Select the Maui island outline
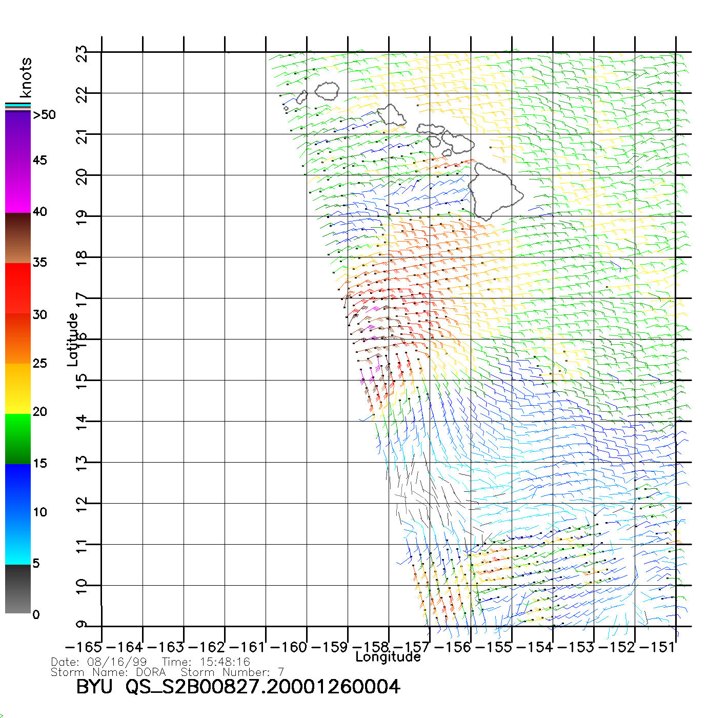Image resolution: width=728 pixels, height=718 pixels. [458, 142]
